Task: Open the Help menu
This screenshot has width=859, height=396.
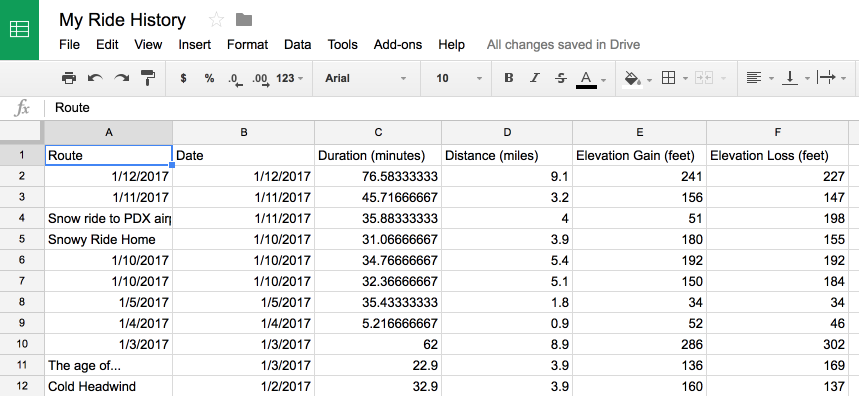Action: tap(451, 45)
